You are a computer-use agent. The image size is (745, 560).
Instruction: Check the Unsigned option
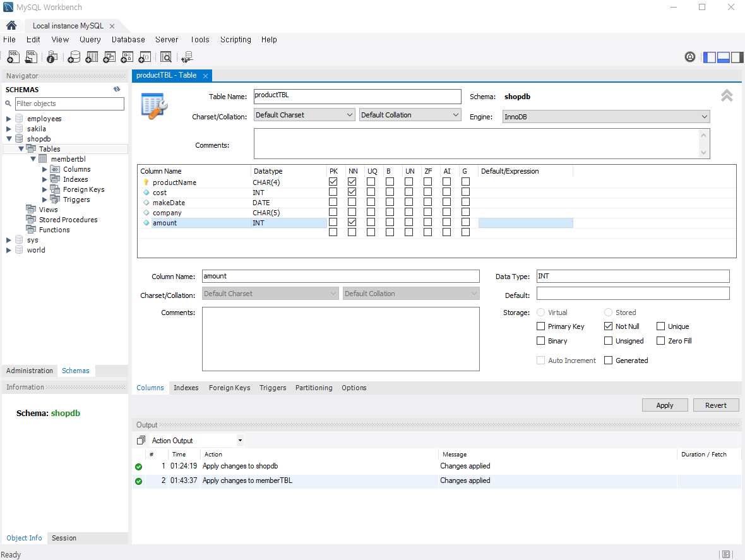[608, 341]
